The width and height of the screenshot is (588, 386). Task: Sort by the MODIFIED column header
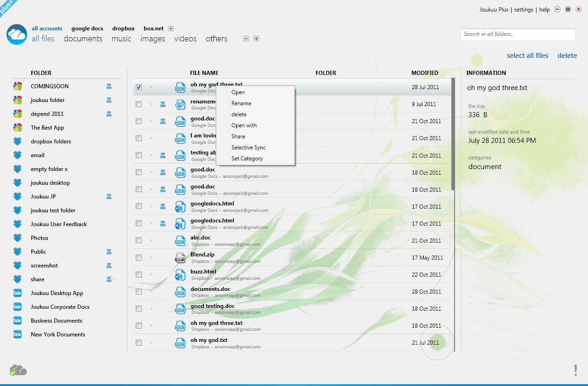tap(425, 73)
